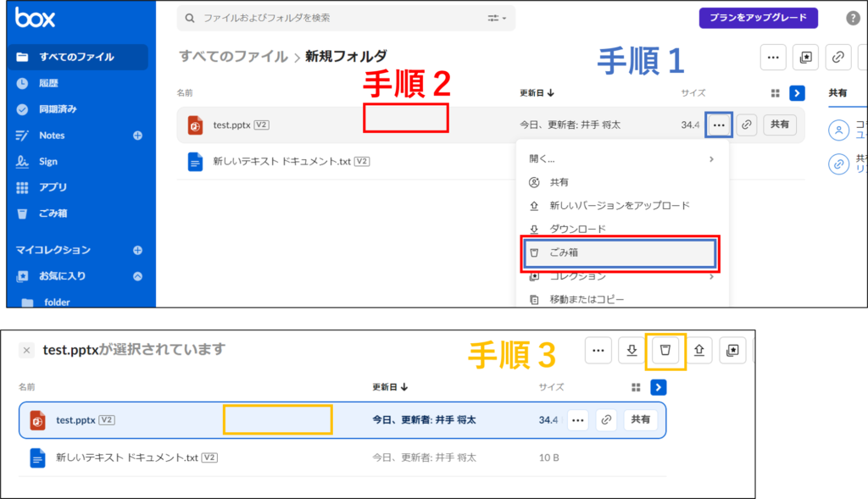This screenshot has width=868, height=499.
Task: Click プランをアップグレード button
Action: coord(758,18)
